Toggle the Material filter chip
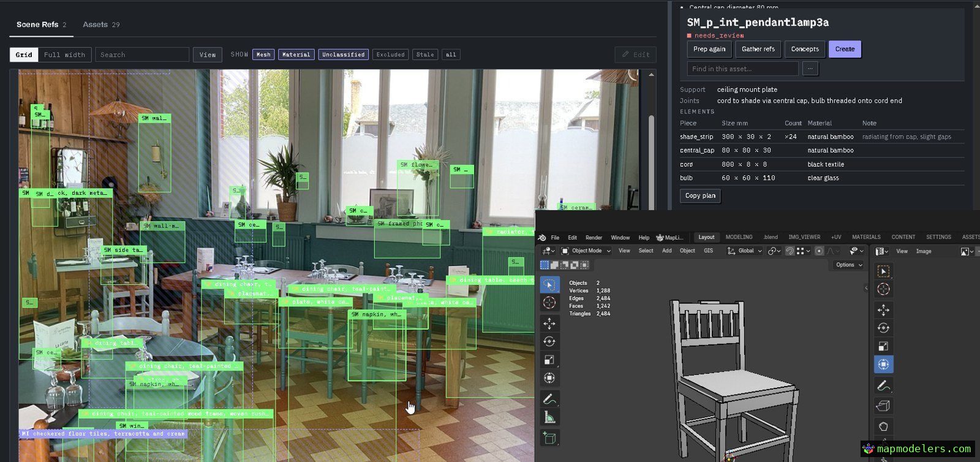This screenshot has height=462, width=980. click(x=296, y=55)
